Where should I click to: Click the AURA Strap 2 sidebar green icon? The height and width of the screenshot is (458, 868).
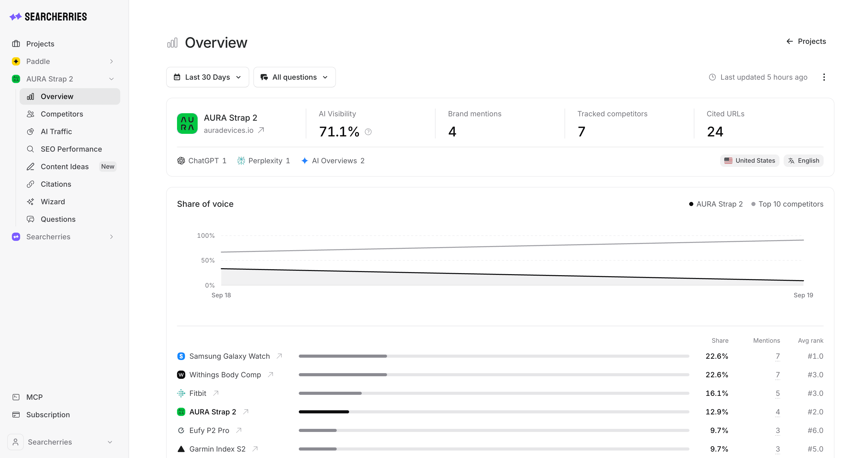16,79
